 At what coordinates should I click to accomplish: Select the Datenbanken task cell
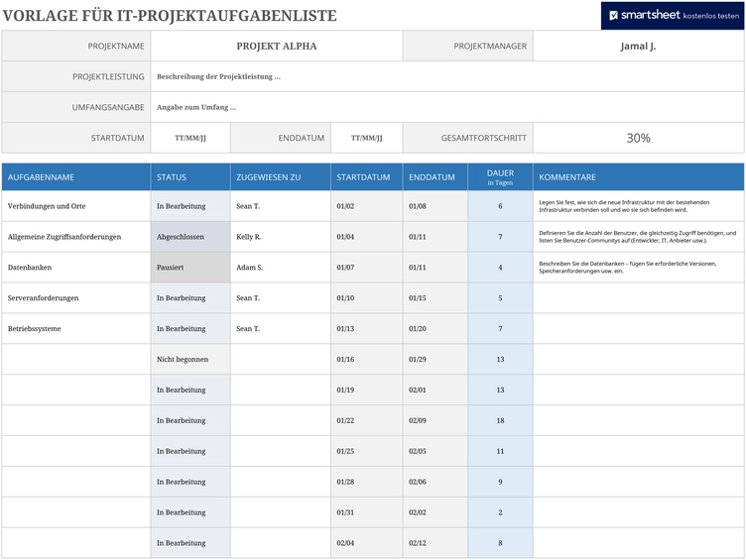(76, 268)
